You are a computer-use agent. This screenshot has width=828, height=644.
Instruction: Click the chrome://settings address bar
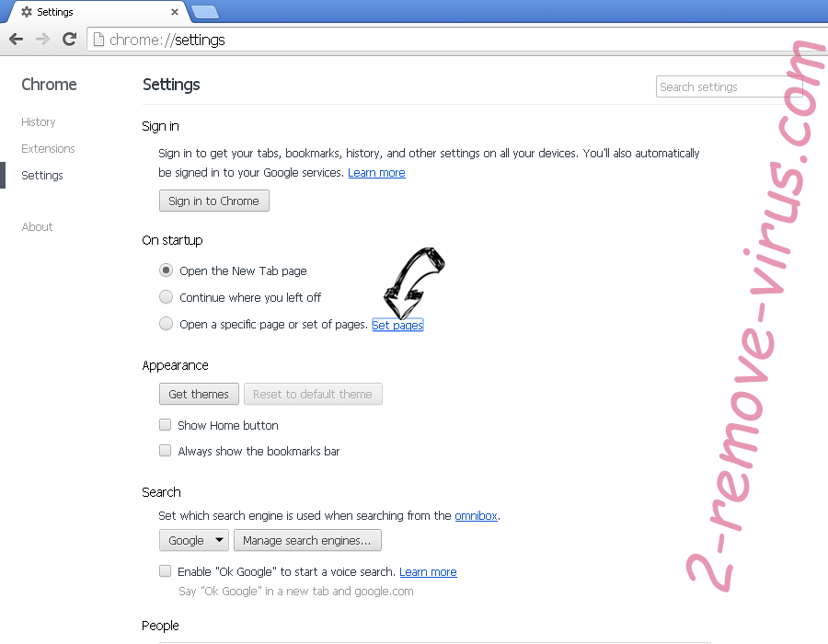tap(456, 40)
